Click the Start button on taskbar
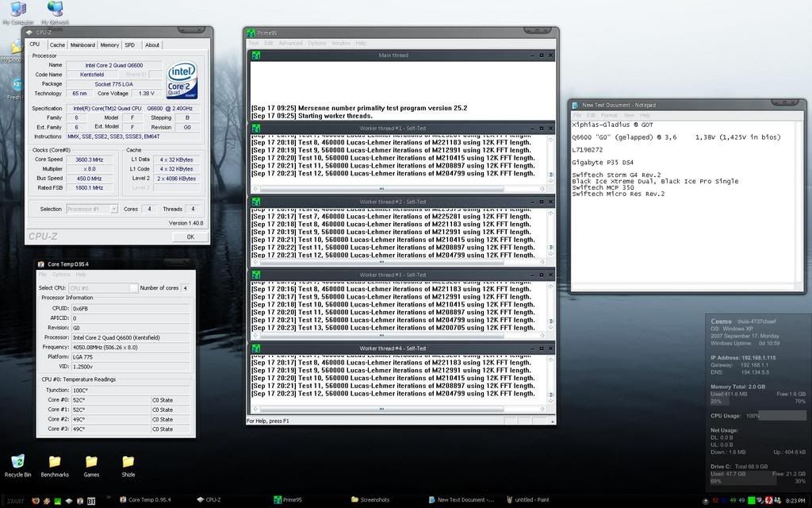The height and width of the screenshot is (508, 812). (14, 501)
